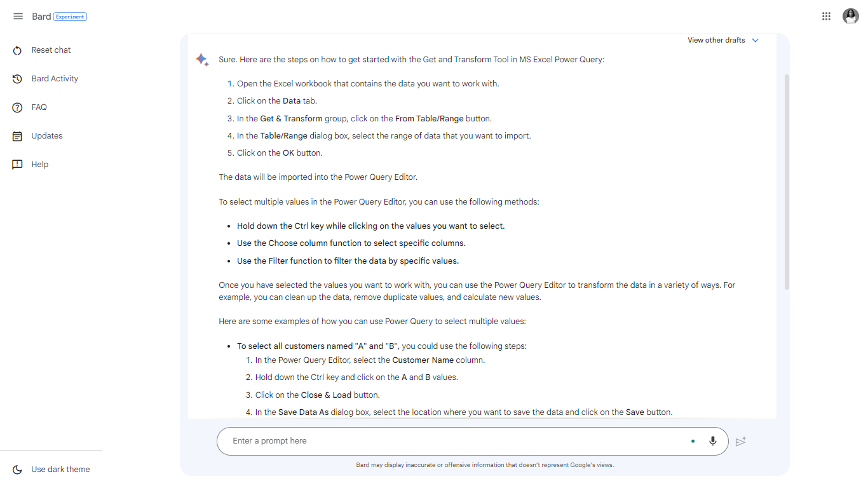Viewport: 868px width, 488px height.
Task: Click the 'Save Data As' dialog step
Action: point(464,412)
